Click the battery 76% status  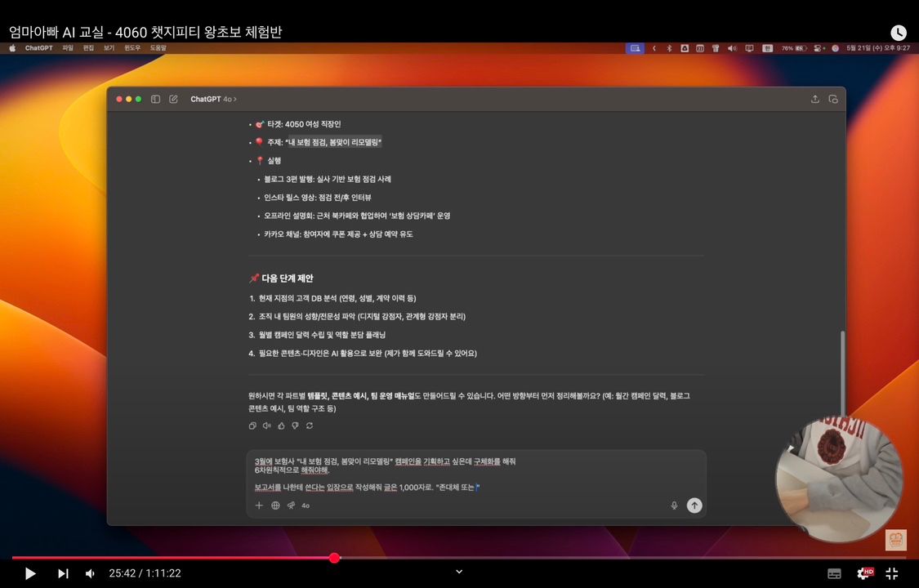point(794,48)
